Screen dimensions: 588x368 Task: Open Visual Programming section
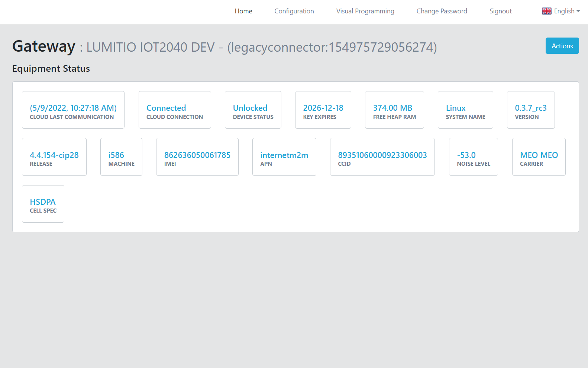[365, 11]
